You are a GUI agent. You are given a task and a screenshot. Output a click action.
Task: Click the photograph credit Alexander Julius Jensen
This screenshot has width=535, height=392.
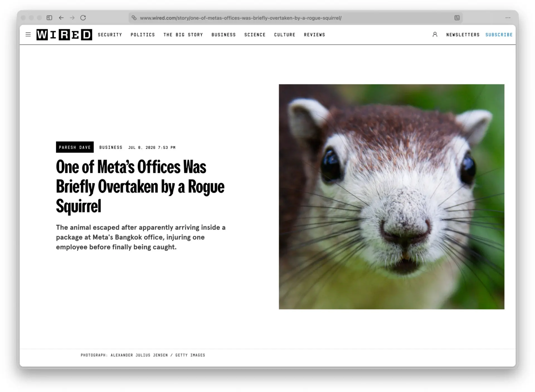(x=143, y=355)
